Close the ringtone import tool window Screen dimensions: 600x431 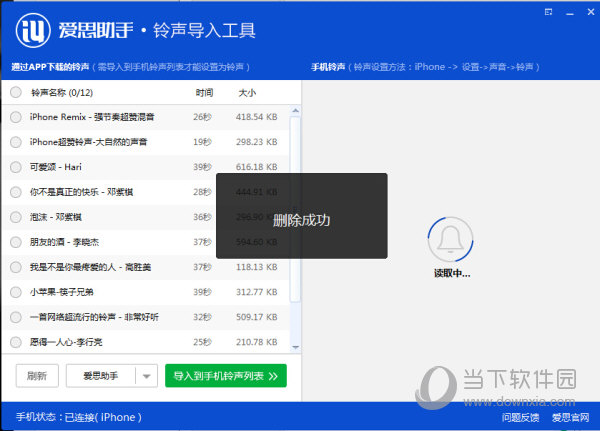pyautogui.click(x=591, y=12)
